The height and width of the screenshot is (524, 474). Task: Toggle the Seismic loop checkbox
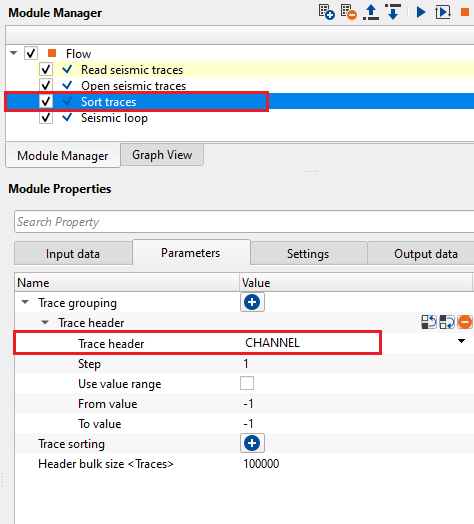click(x=46, y=118)
